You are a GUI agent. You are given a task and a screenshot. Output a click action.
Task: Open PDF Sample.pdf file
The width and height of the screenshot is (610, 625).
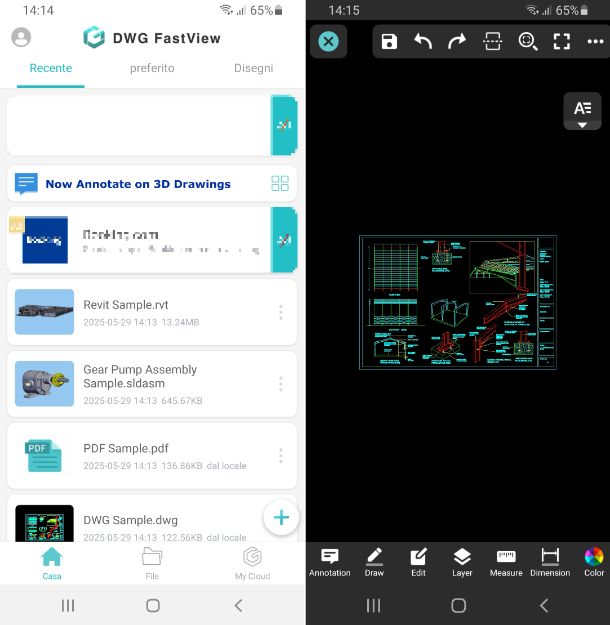(152, 456)
